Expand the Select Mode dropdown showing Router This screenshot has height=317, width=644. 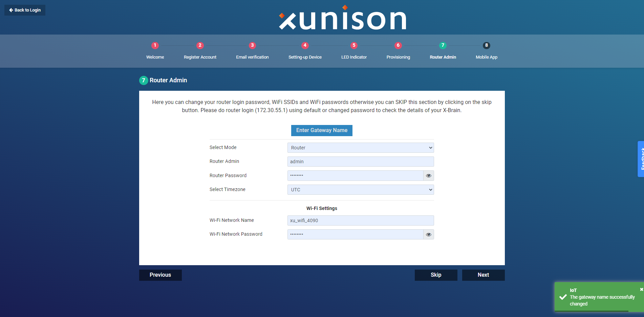click(x=361, y=148)
